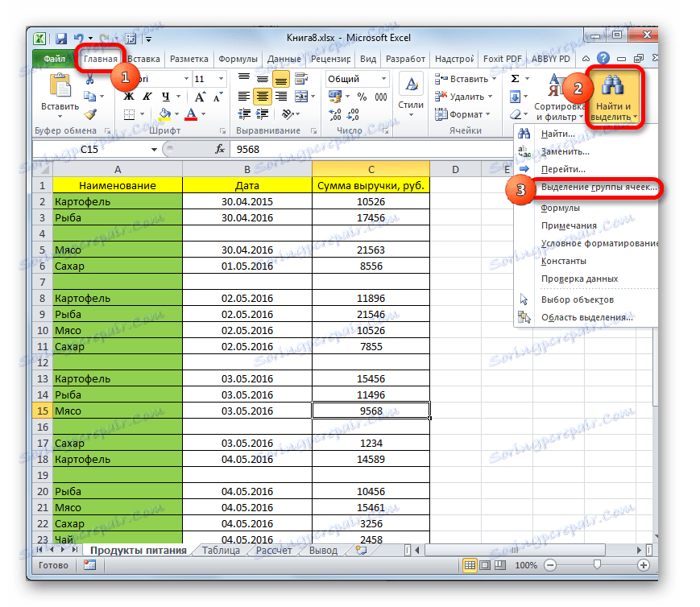This screenshot has height=607, width=700.
Task: Click the Wrap text icon
Action: pos(302,79)
